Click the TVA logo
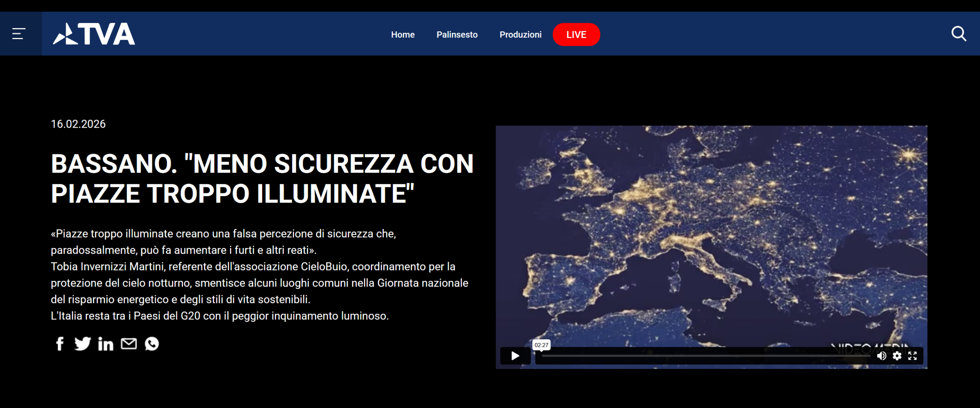 click(94, 34)
